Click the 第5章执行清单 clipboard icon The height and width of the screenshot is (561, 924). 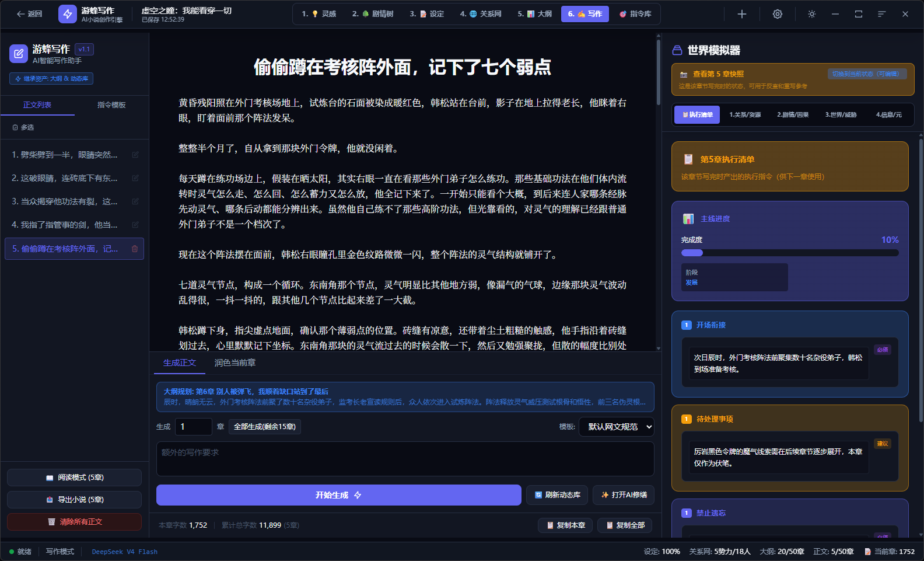[x=688, y=159]
